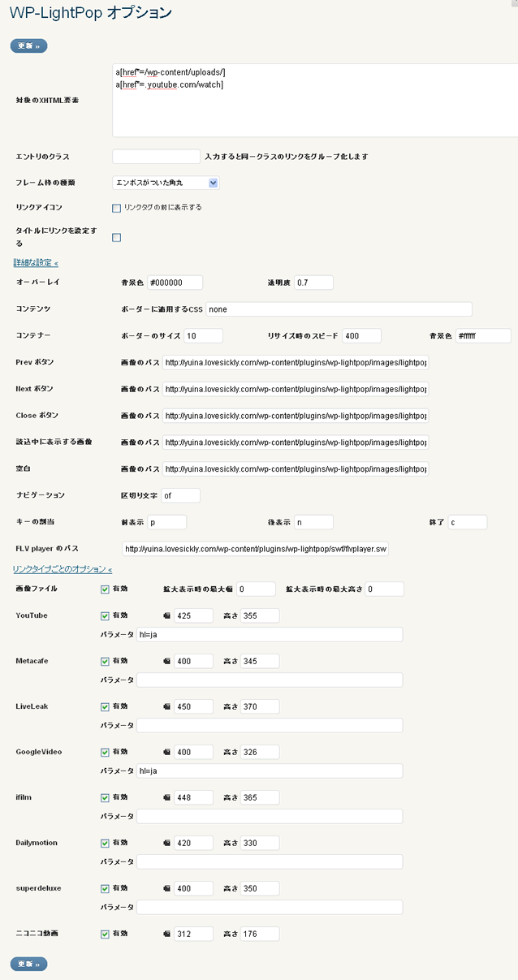Click the 対象のXHTML要素 textarea
This screenshot has height=980, width=518.
click(x=315, y=101)
